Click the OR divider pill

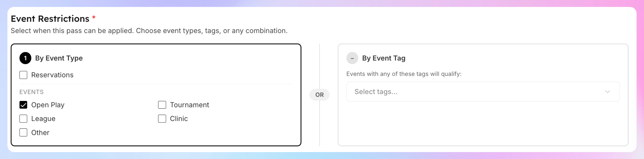tap(319, 95)
